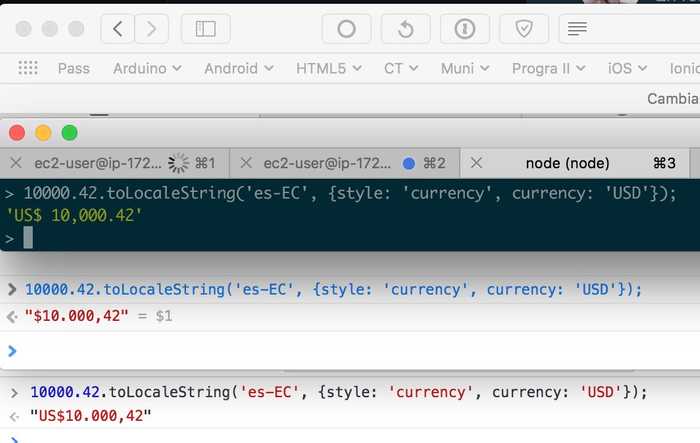Close the terminal window with red button
This screenshot has height=443, width=700.
click(x=17, y=133)
